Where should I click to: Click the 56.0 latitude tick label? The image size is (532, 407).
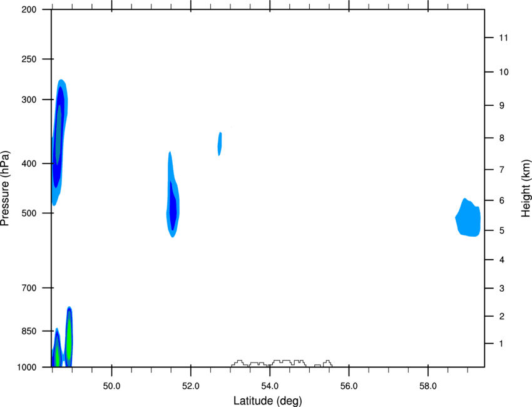pyautogui.click(x=349, y=386)
